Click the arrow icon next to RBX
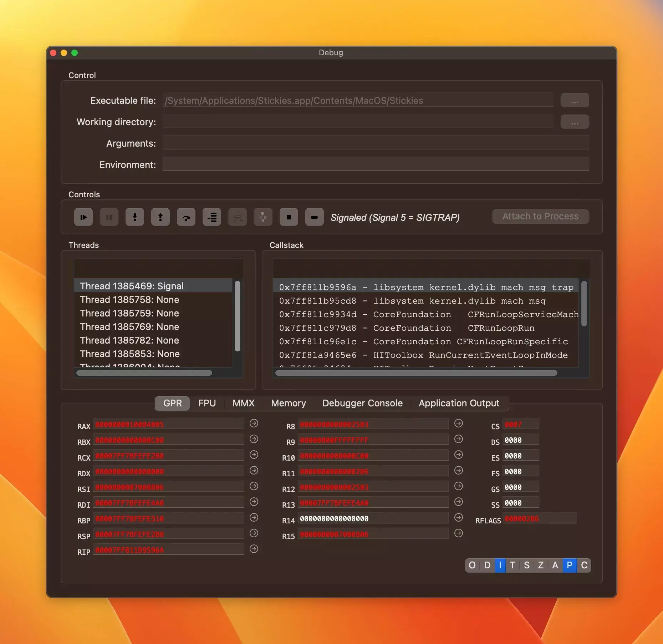Screen dimensions: 663x644 click(x=254, y=439)
